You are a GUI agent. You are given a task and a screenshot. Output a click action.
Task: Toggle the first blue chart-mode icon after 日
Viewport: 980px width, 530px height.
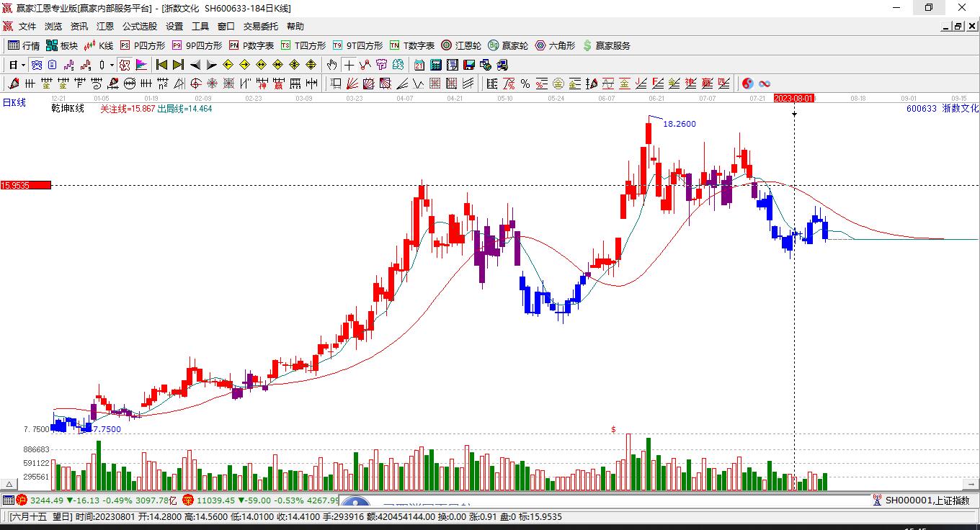37,65
